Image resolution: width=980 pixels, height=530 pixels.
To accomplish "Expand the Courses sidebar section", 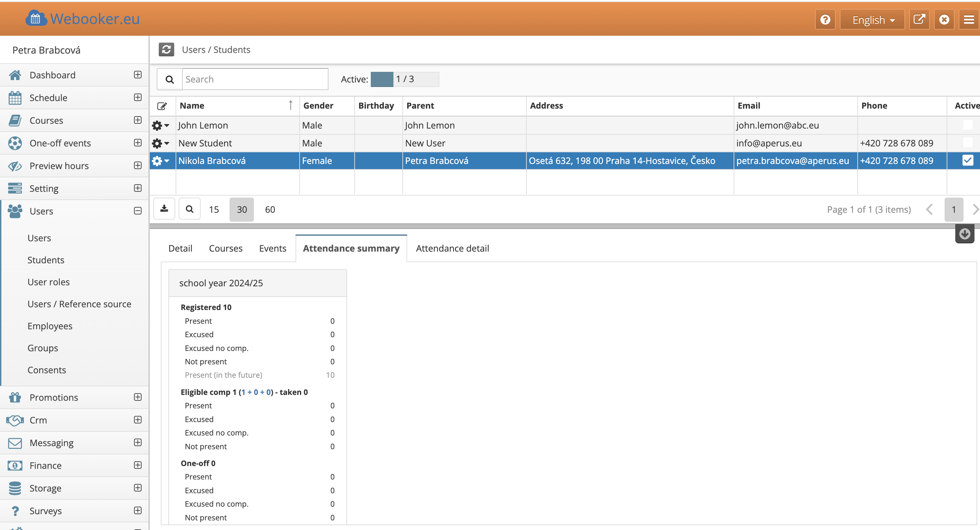I will [x=138, y=120].
